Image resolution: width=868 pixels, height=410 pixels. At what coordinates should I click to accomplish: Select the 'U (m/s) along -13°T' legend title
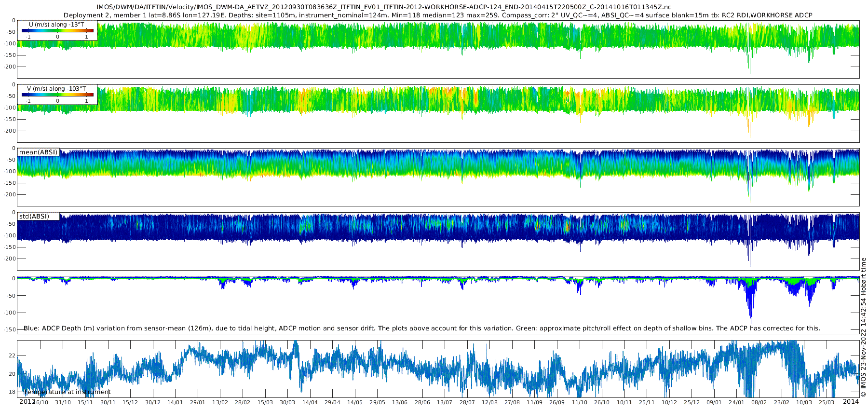coord(56,25)
